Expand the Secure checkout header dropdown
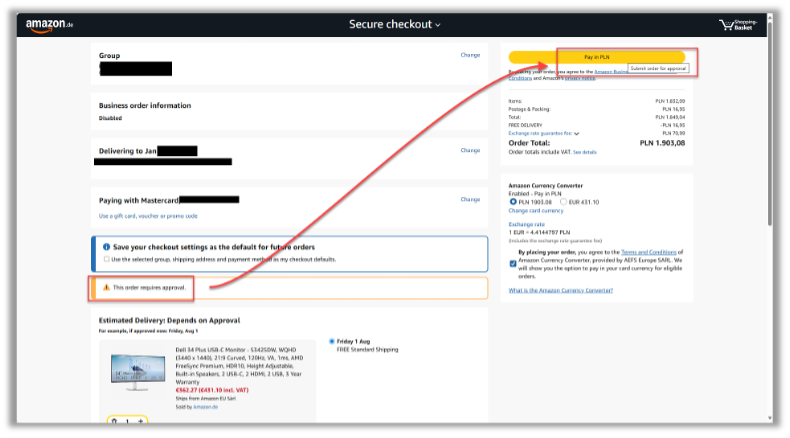This screenshot has width=790, height=438. tap(394, 24)
